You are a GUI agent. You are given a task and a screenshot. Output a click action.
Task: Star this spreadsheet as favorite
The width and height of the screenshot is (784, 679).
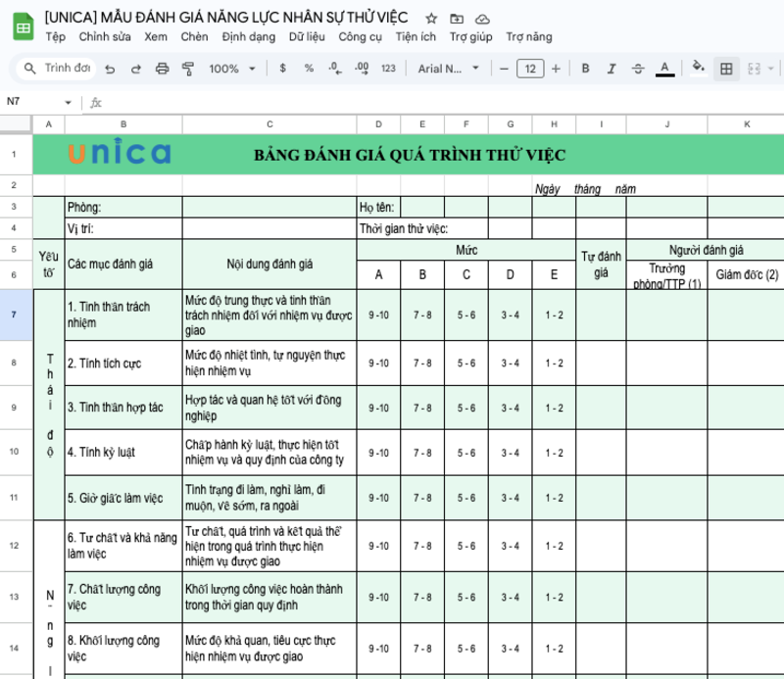click(432, 18)
